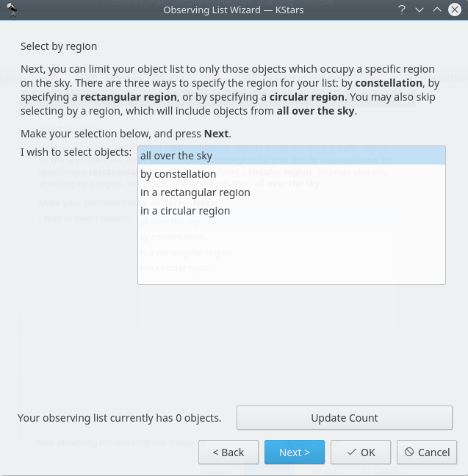Click the KStars telescope icon in title bar
This screenshot has width=468, height=476.
[12, 10]
